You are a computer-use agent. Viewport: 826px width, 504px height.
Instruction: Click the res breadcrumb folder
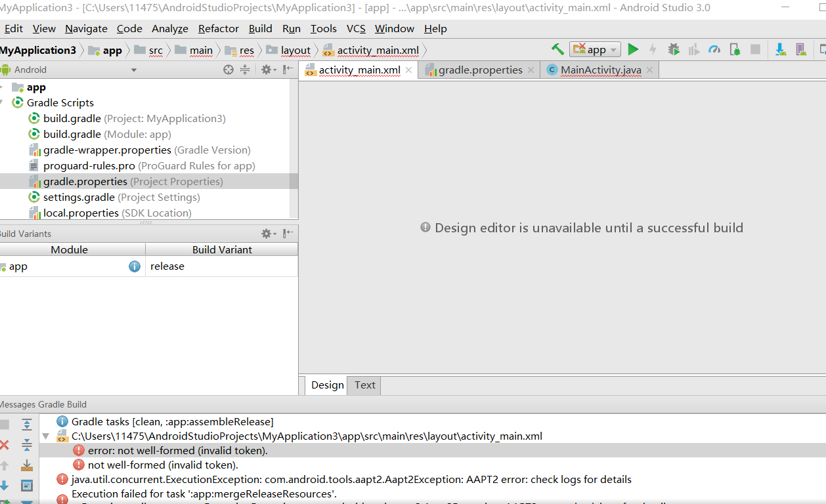(x=240, y=50)
